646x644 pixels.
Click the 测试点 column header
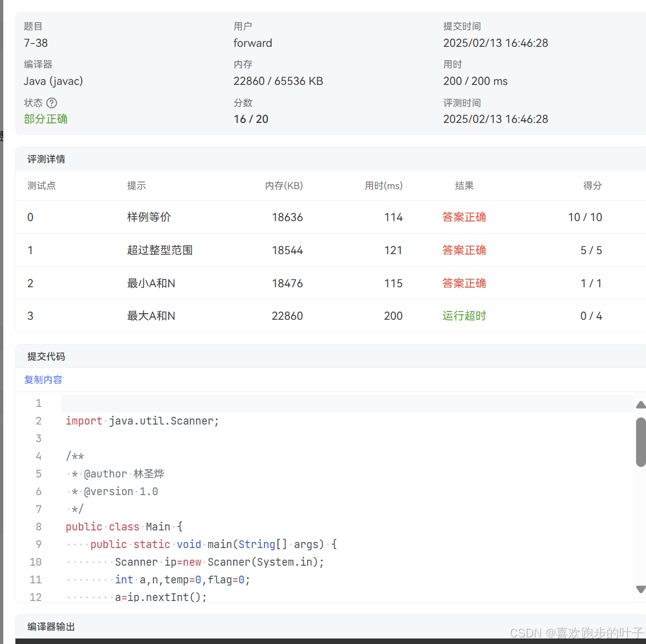point(41,186)
